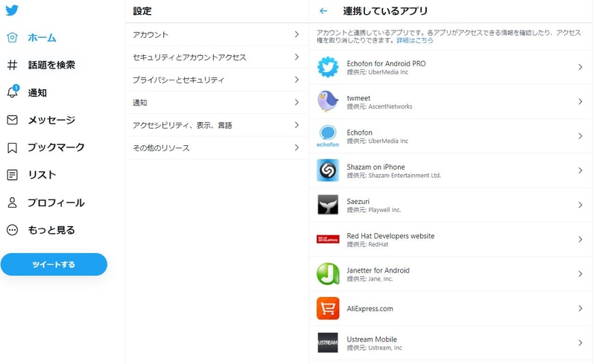This screenshot has height=364, width=596.
Task: Click the 提供元: AscentNetworks text
Action: point(379,106)
